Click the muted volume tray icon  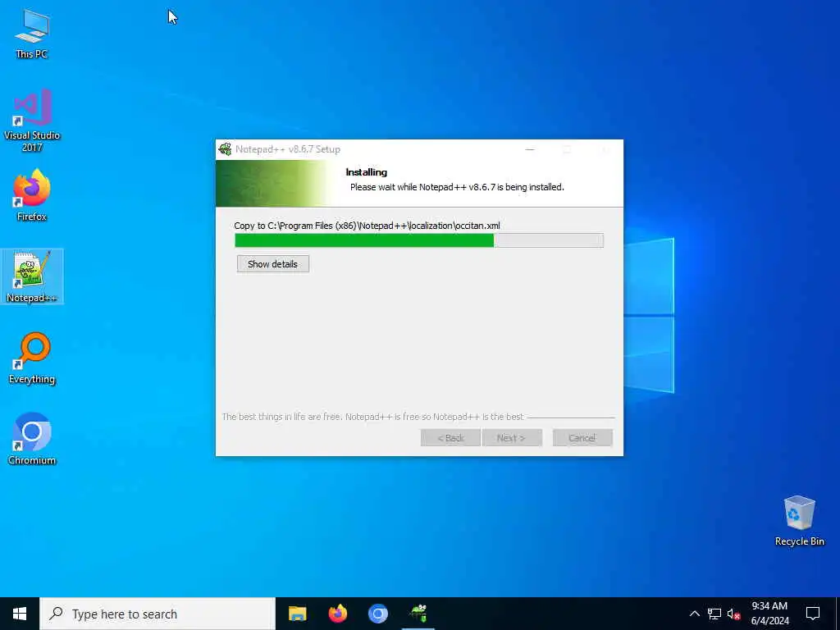[734, 614]
